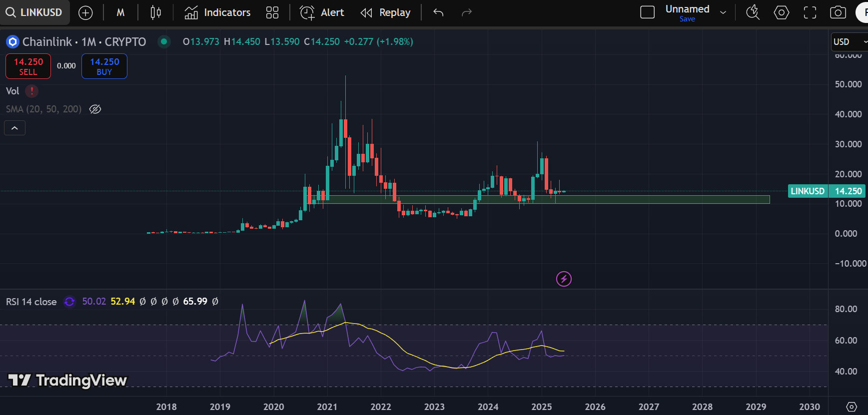Create a new Alert

coord(322,12)
